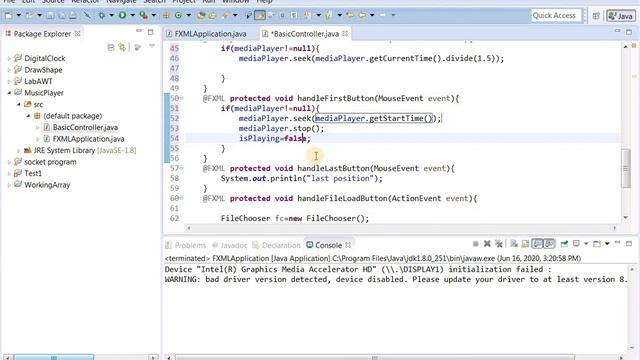This screenshot has width=640, height=360.
Task: Open the Package Explorer View Menu arrow
Action: [x=152, y=47]
